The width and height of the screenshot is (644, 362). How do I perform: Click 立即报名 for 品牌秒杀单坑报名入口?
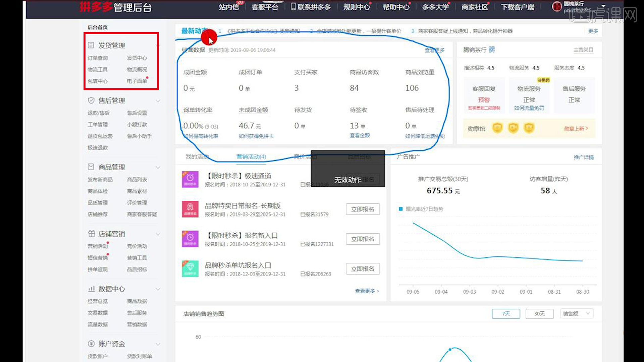(363, 269)
